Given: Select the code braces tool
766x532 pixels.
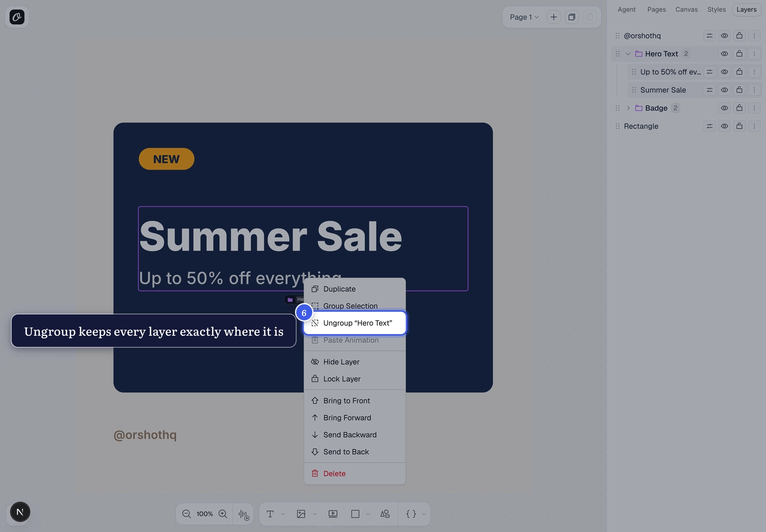Looking at the screenshot, I should click(x=411, y=514).
